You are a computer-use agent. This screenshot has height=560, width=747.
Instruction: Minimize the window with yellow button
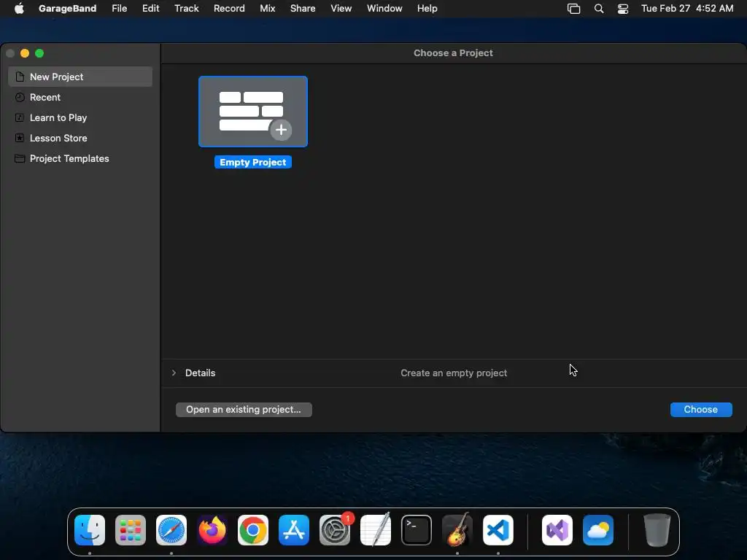[25, 53]
